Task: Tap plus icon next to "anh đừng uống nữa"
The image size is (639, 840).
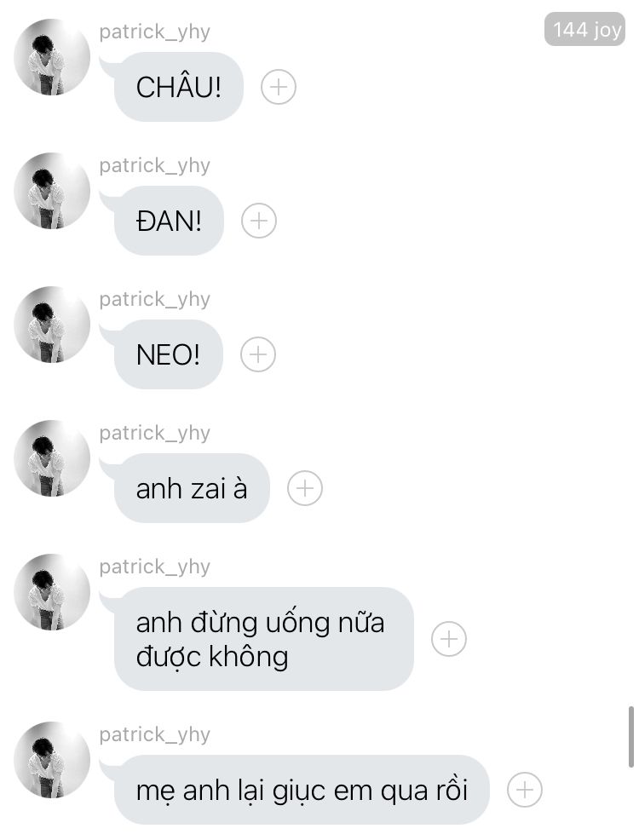Action: [449, 639]
